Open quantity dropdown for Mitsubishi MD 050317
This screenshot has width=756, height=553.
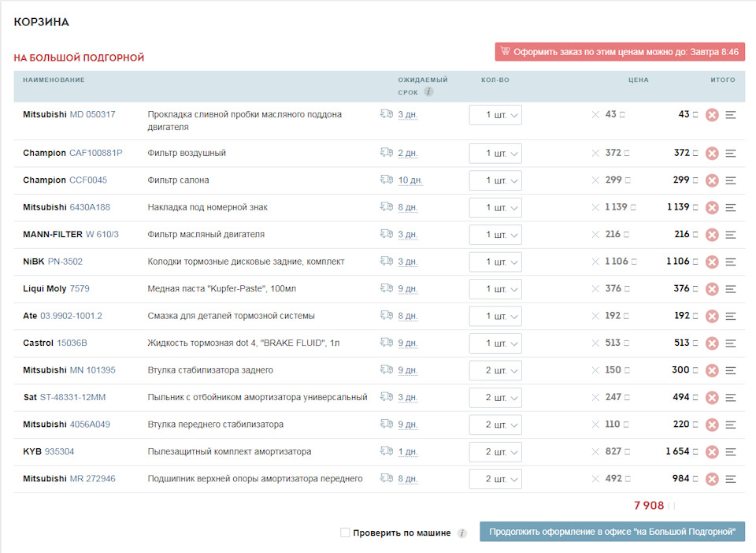click(x=495, y=115)
